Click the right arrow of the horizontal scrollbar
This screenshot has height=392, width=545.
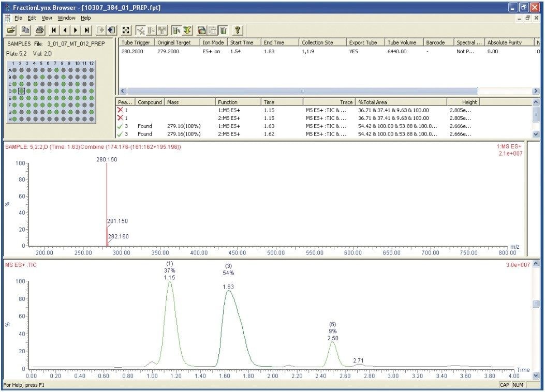[x=534, y=91]
